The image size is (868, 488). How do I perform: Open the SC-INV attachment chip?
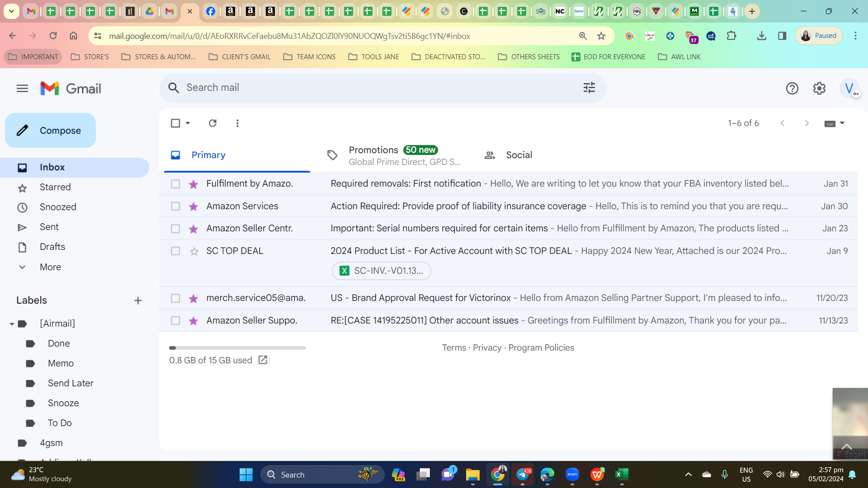coord(381,271)
